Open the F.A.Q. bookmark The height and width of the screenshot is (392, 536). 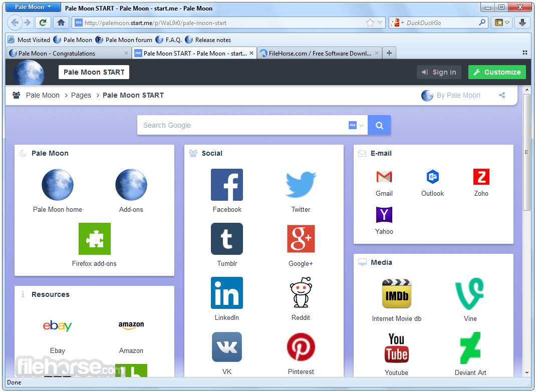(x=169, y=40)
